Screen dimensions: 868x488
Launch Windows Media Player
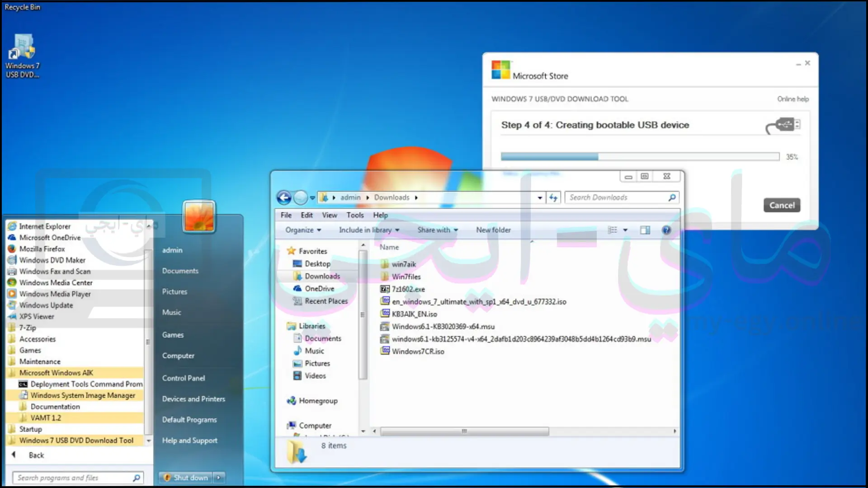tap(49, 294)
